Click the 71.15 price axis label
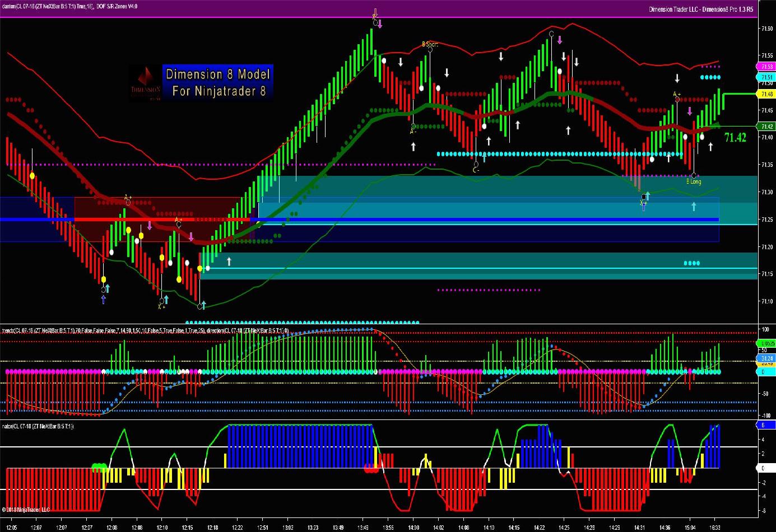This screenshot has height=532, width=776. (767, 274)
